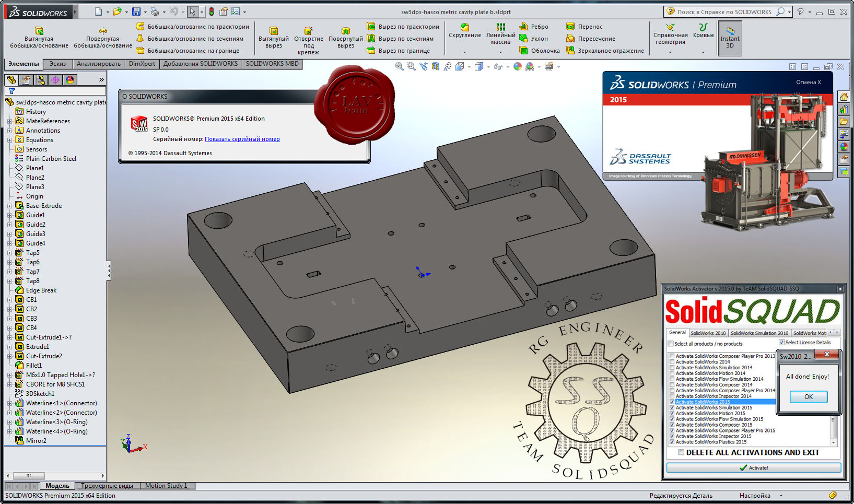Click the Бобышка/основание по траектории sweep tool
This screenshot has width=854, height=504.
(x=192, y=27)
